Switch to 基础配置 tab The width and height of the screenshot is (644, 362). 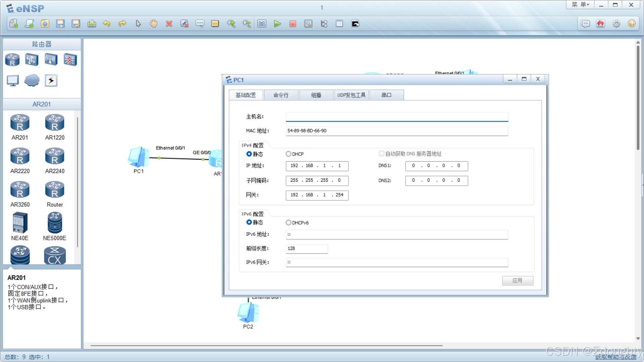(246, 95)
